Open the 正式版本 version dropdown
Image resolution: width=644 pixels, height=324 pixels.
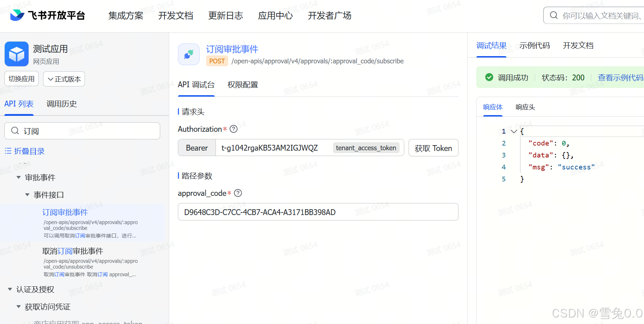coord(64,79)
